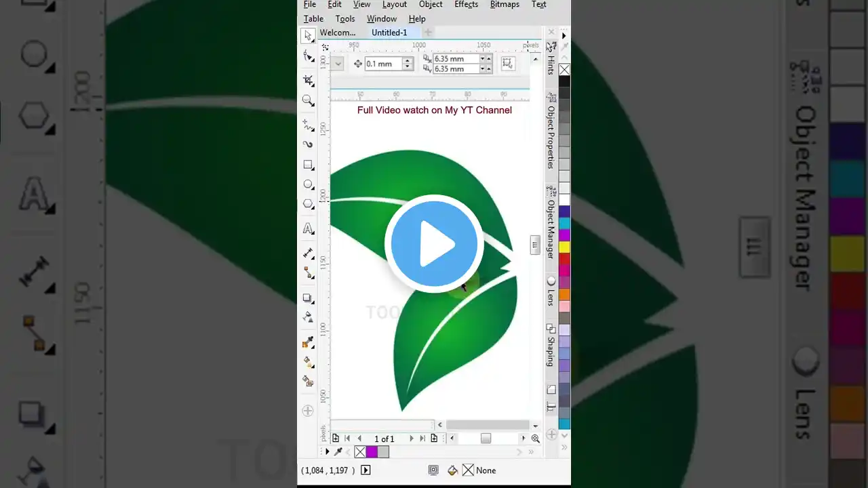
Task: Select the Polygon tool
Action: tap(308, 203)
